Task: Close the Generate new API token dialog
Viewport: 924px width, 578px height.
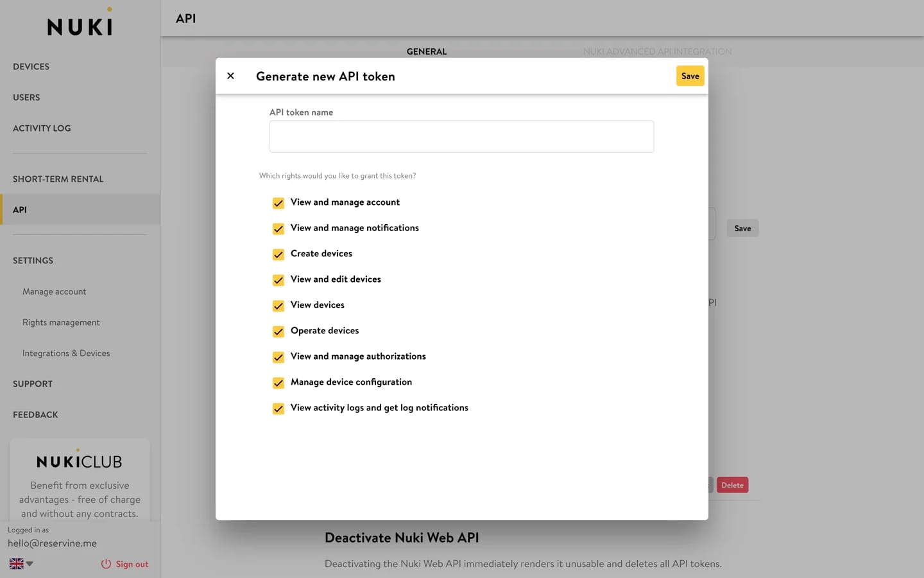Action: [x=231, y=76]
